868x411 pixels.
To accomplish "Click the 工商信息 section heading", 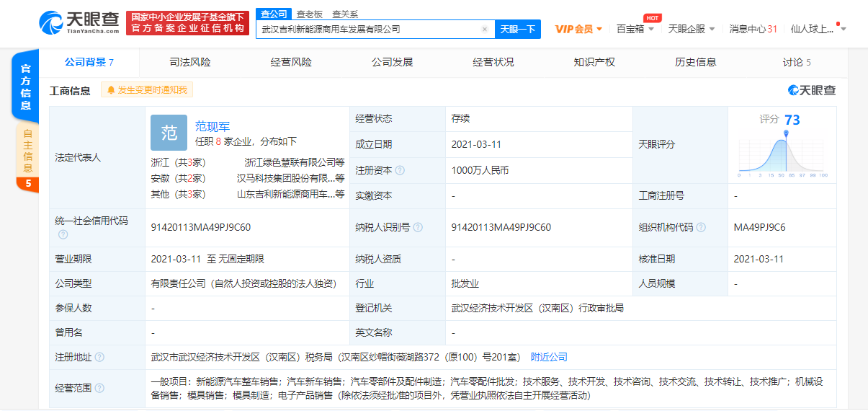I will click(x=70, y=91).
